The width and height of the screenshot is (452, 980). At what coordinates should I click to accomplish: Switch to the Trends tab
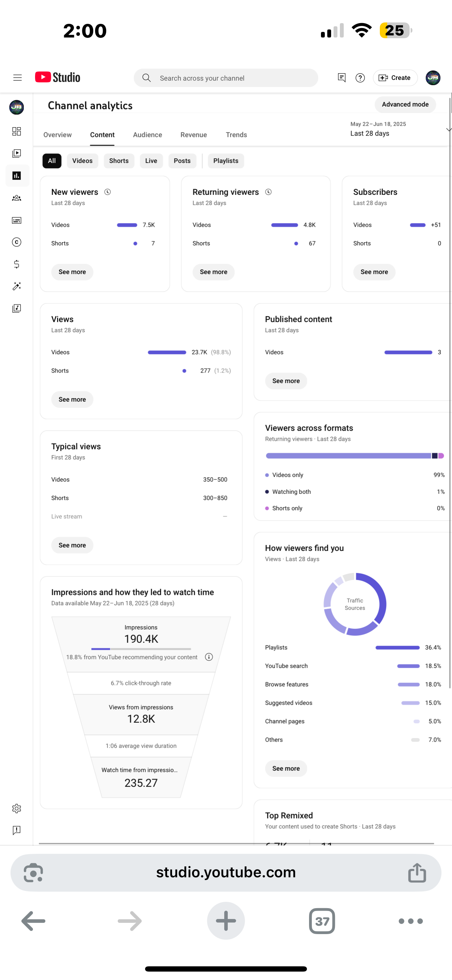tap(236, 135)
